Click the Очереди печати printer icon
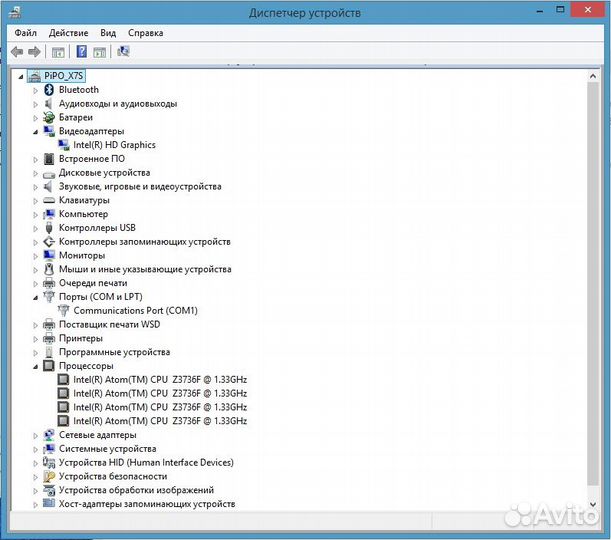611x540 pixels. tap(49, 283)
